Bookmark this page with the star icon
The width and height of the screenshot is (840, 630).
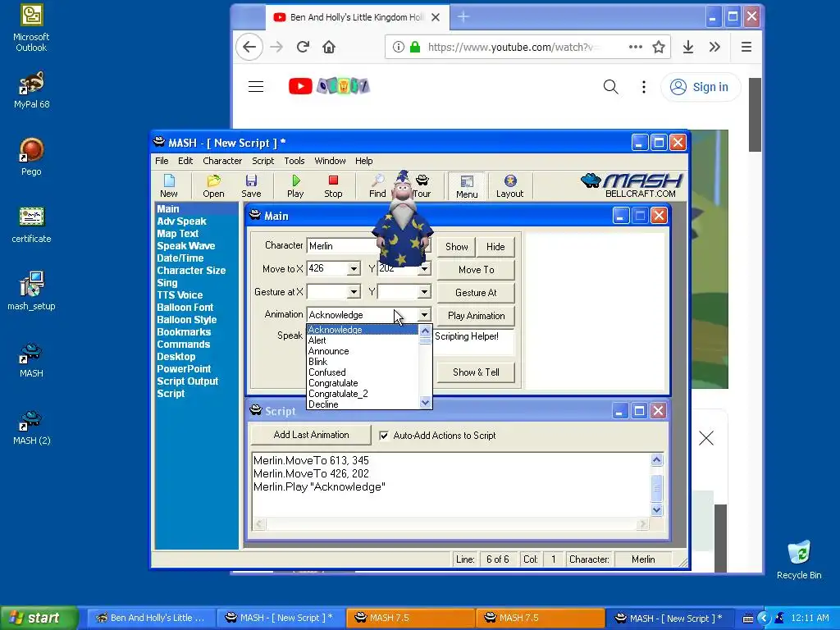(x=659, y=47)
